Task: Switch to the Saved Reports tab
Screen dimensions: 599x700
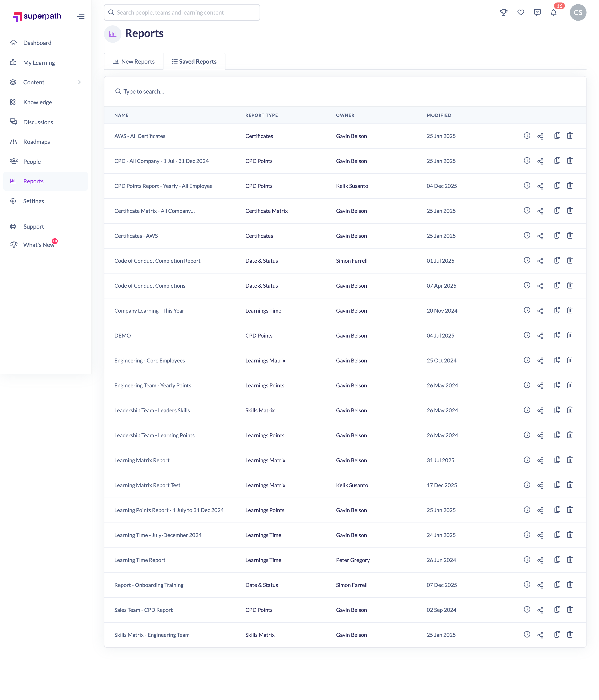Action: [x=194, y=62]
